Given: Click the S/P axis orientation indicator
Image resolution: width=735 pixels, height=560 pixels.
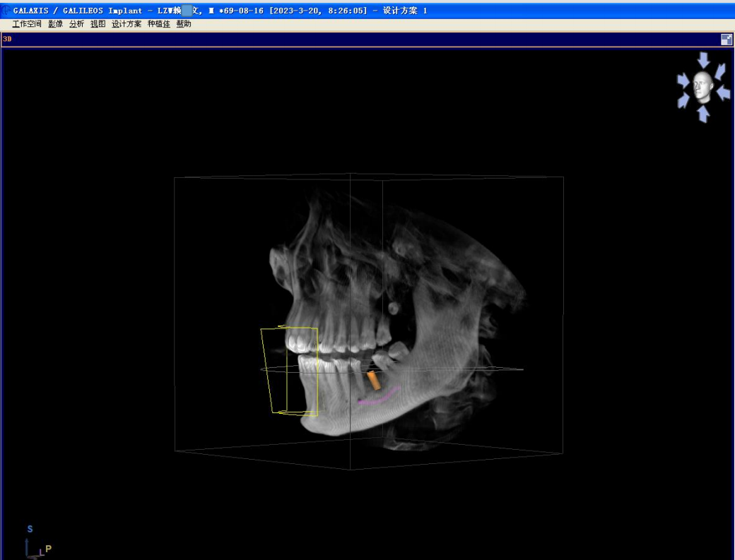Looking at the screenshot, I should 37,542.
